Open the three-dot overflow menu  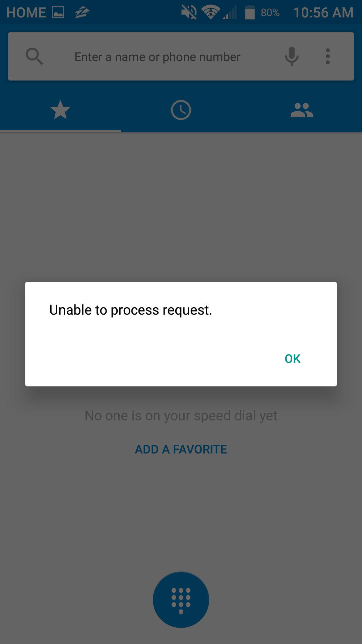point(328,56)
